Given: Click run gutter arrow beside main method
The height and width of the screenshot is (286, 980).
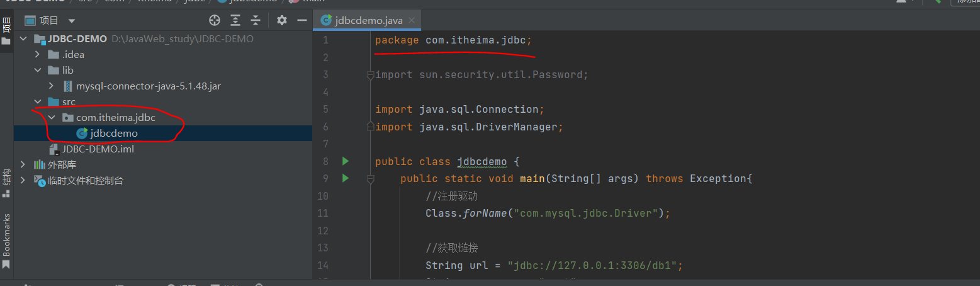Looking at the screenshot, I should [x=345, y=178].
